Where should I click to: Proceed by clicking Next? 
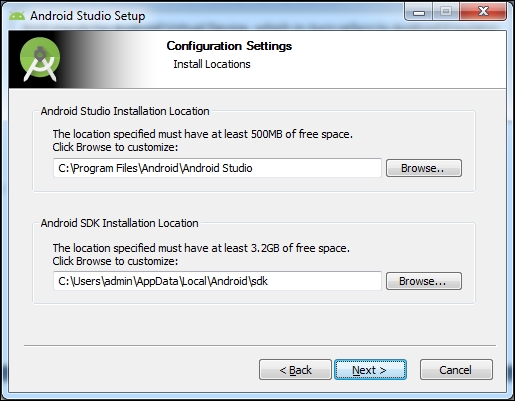coord(370,370)
